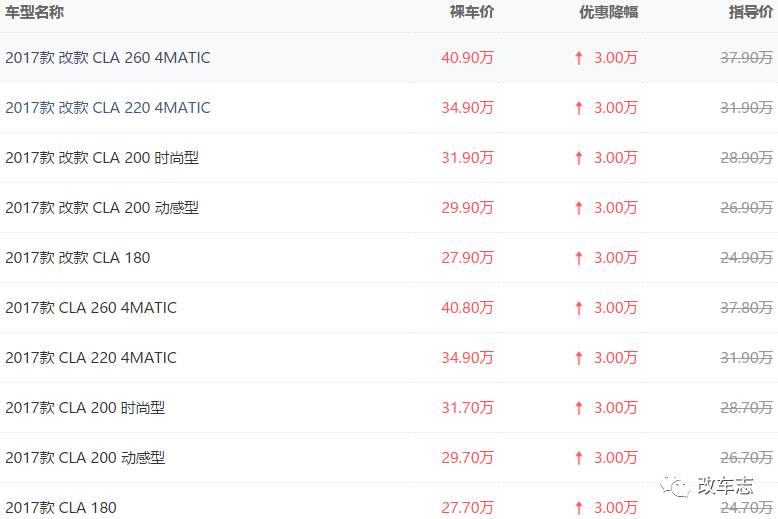Open 2017款 CLA 200 时尚型 model

(85, 408)
